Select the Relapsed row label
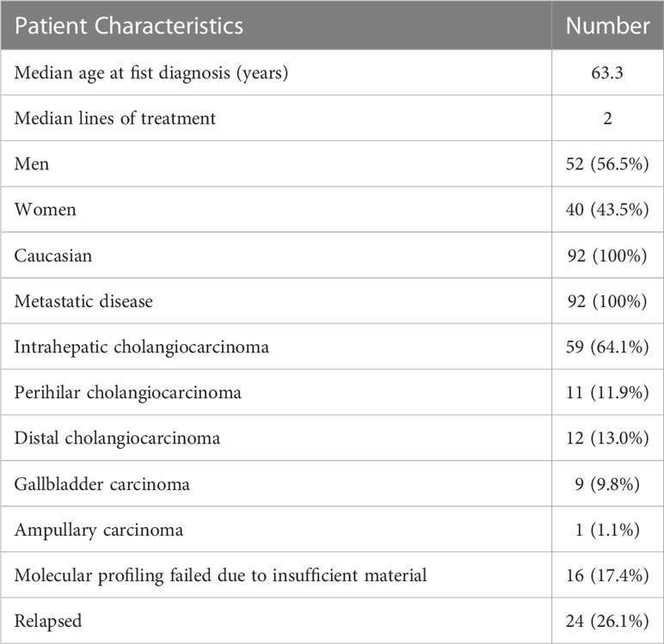Screen dimensions: 664x644 (48, 621)
